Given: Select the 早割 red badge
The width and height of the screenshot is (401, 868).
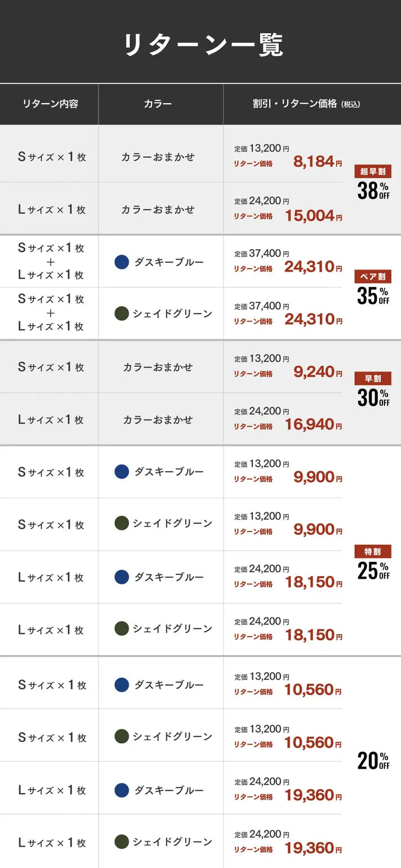Looking at the screenshot, I should (x=372, y=379).
